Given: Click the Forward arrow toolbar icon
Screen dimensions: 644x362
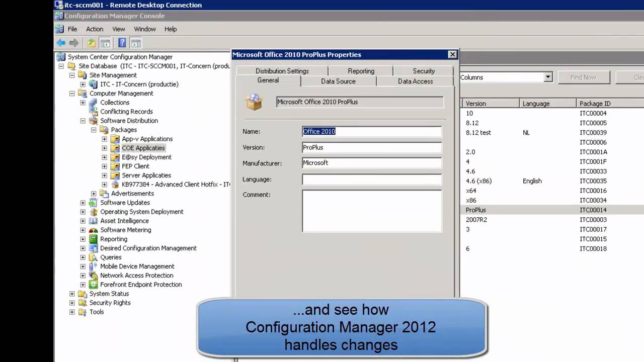Looking at the screenshot, I should pos(74,43).
